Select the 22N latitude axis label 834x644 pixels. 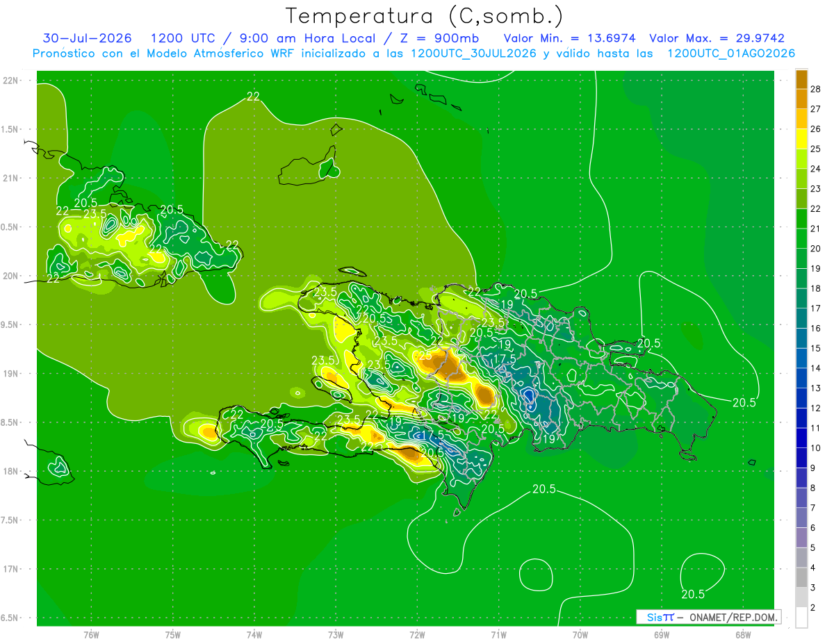pos(10,81)
